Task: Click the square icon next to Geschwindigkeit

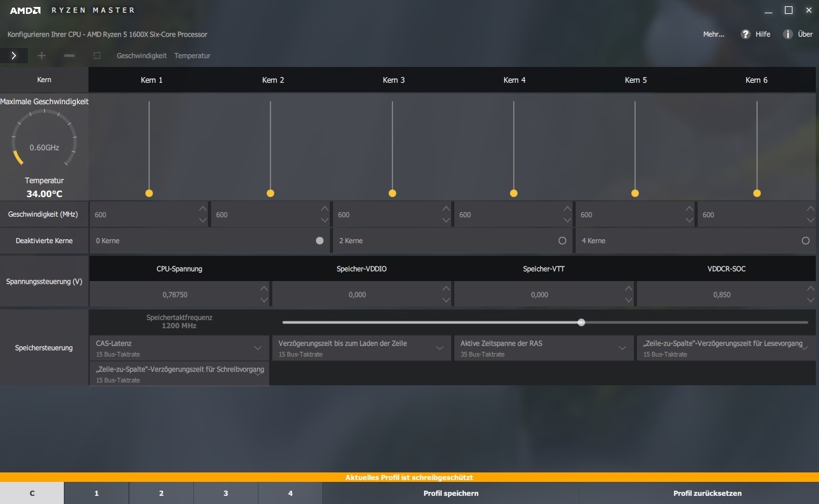Action: 97,56
